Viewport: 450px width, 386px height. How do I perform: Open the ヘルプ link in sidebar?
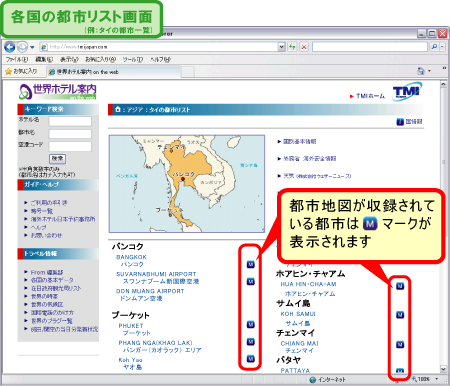[x=39, y=227]
